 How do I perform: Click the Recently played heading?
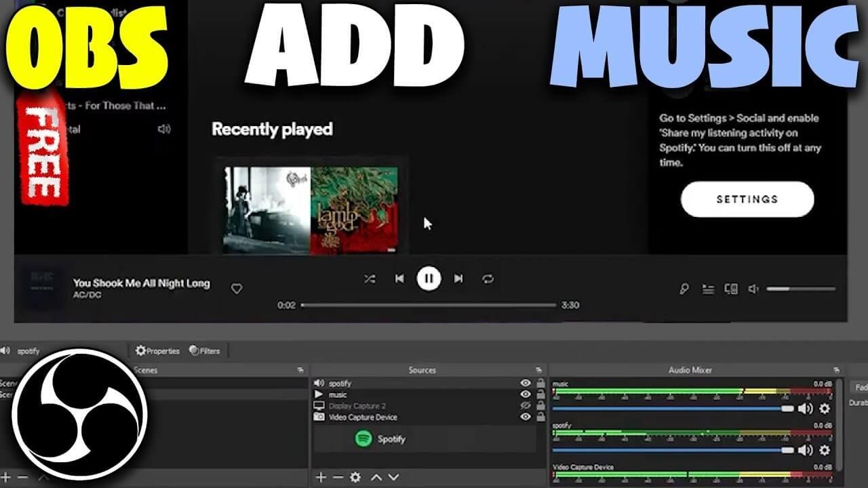click(272, 129)
